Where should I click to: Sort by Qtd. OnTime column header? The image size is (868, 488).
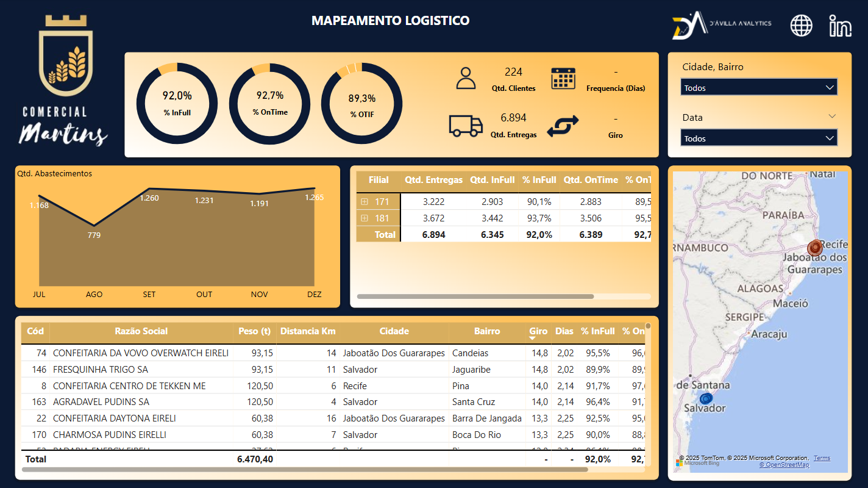[x=591, y=180]
